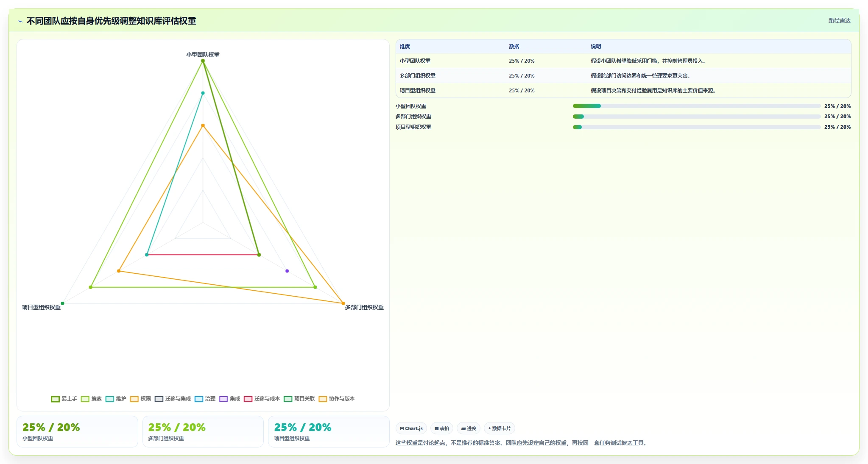Open the 小型团队权重 stat card
Screen dimensions: 868x464
(x=77, y=431)
